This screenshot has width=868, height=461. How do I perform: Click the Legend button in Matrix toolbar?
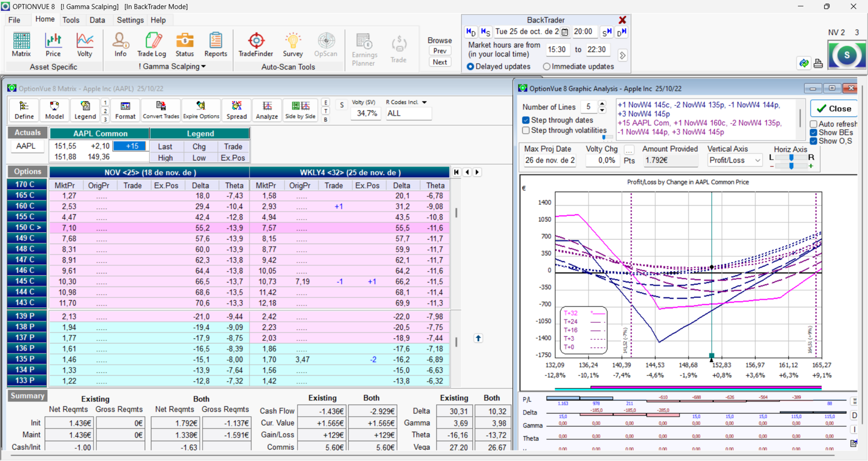(x=85, y=110)
